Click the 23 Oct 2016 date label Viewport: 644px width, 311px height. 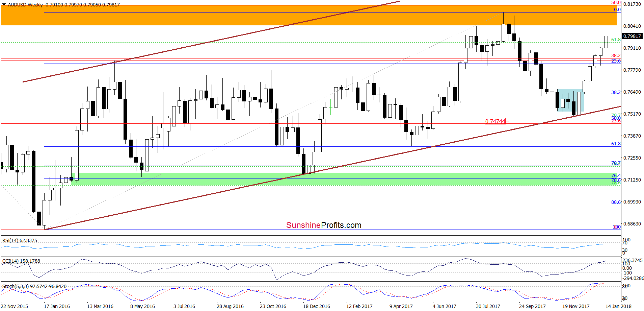[273, 306]
